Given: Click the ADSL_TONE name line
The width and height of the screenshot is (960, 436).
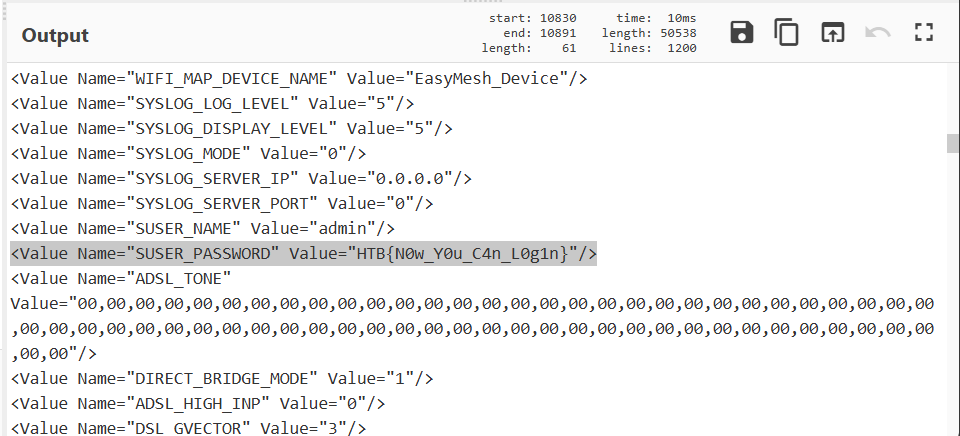Looking at the screenshot, I should tap(121, 278).
